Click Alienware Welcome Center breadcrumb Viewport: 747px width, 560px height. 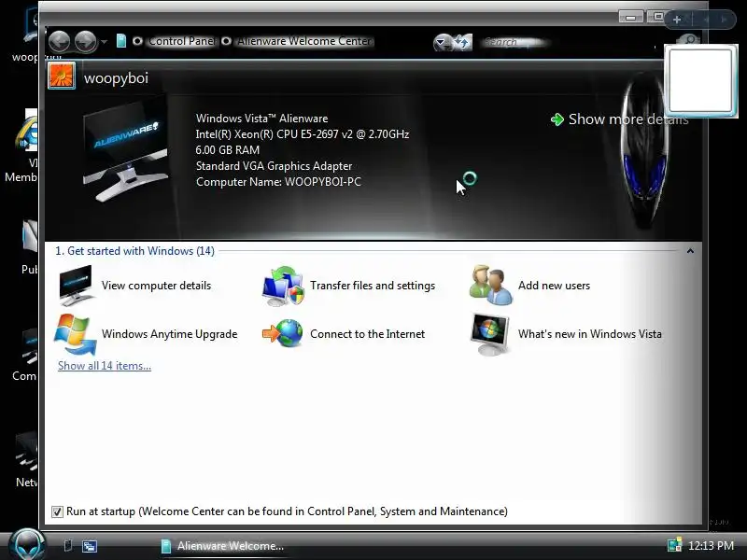[305, 41]
